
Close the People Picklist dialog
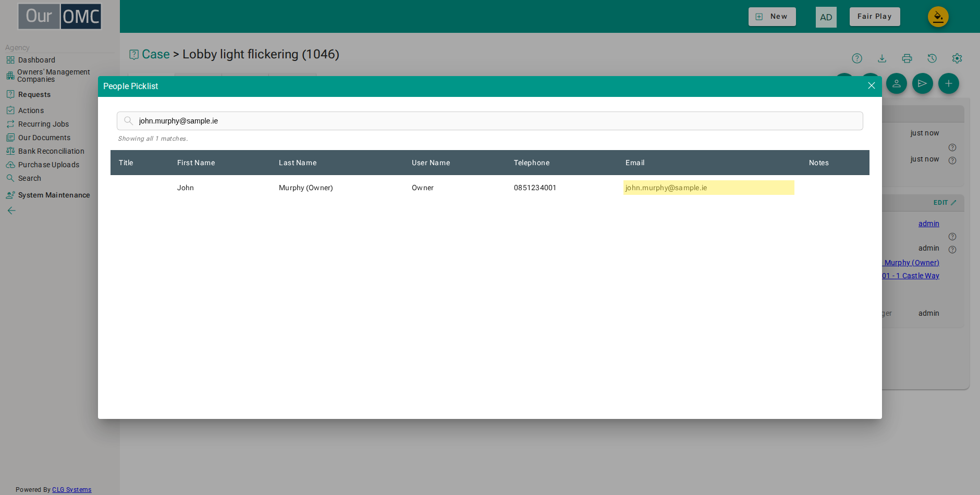coord(871,85)
